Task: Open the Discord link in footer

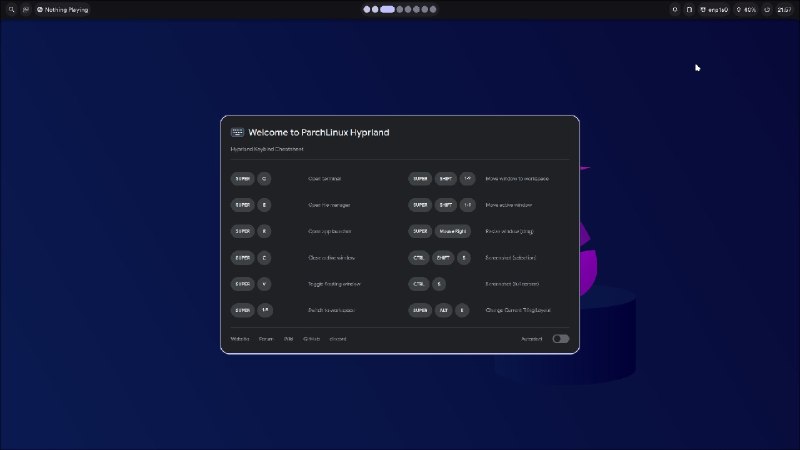Action: click(x=338, y=339)
